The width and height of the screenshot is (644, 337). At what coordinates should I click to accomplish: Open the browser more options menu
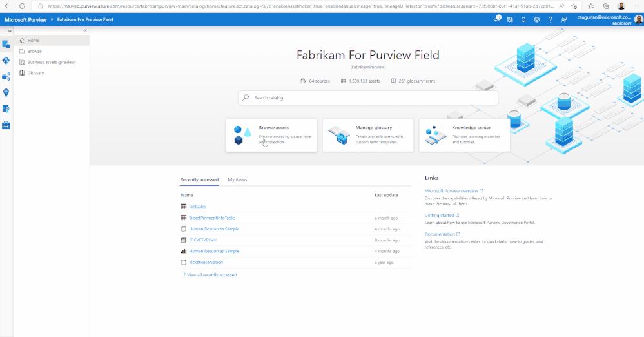pyautogui.click(x=637, y=6)
